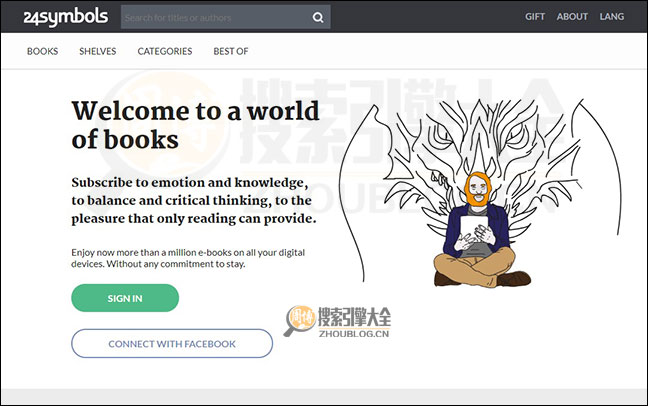Switch to the SHELVES tab
This screenshot has width=648, height=406.
pos(97,51)
